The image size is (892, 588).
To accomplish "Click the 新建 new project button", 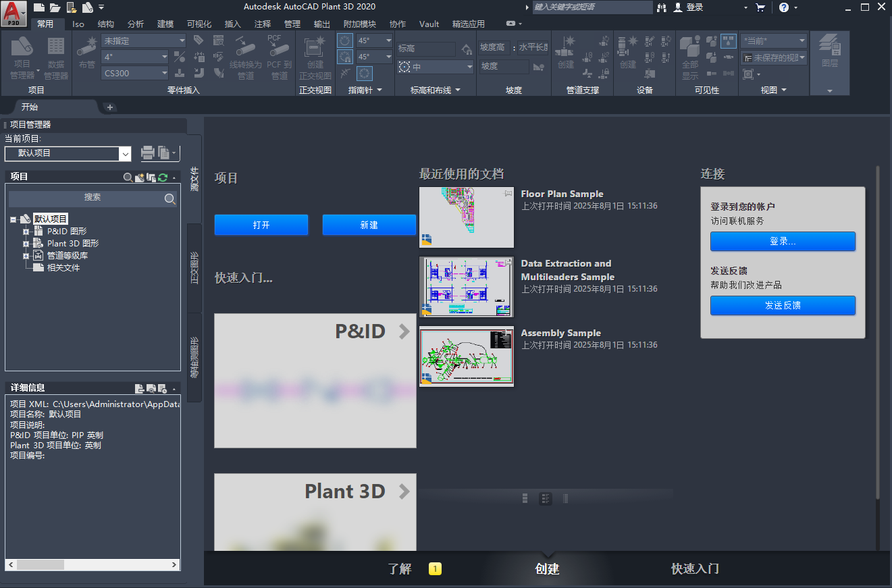I will 369,224.
